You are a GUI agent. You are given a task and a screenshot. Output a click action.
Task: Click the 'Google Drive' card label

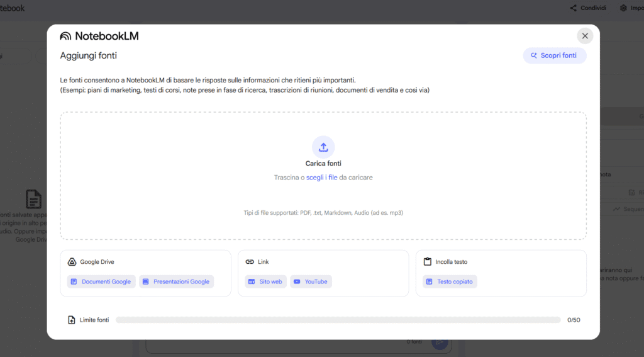point(97,261)
